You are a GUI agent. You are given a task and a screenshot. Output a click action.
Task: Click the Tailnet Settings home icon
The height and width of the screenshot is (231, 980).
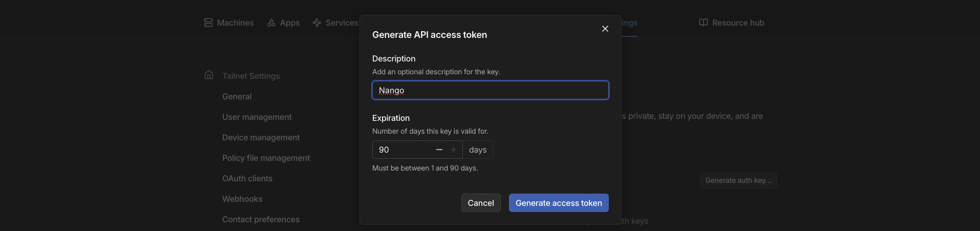[x=209, y=75]
